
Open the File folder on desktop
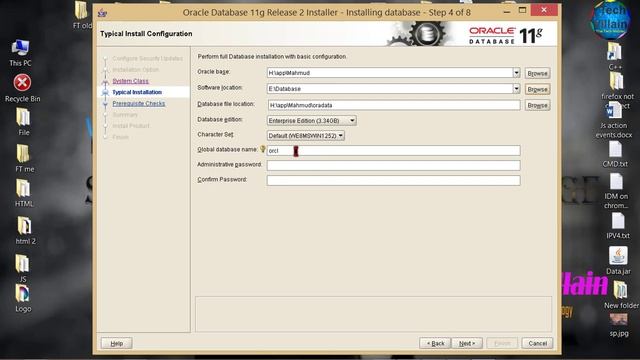(23, 121)
